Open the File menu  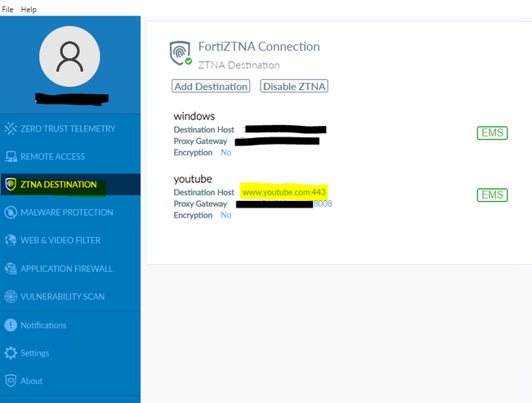(x=7, y=10)
